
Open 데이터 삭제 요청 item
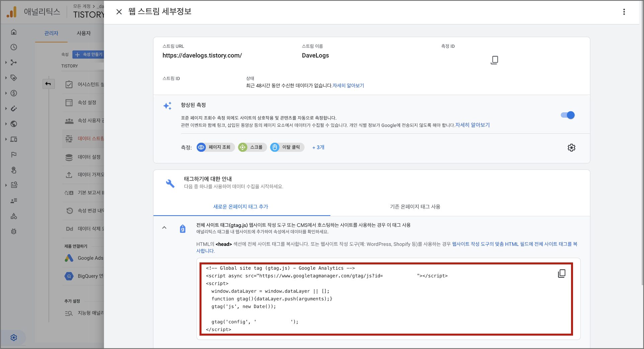point(83,229)
